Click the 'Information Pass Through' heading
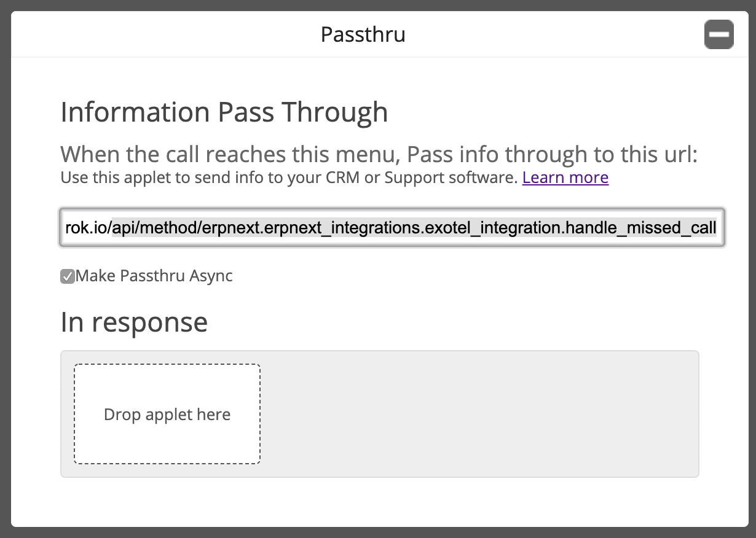Screen dimensions: 756x538 point(224,112)
